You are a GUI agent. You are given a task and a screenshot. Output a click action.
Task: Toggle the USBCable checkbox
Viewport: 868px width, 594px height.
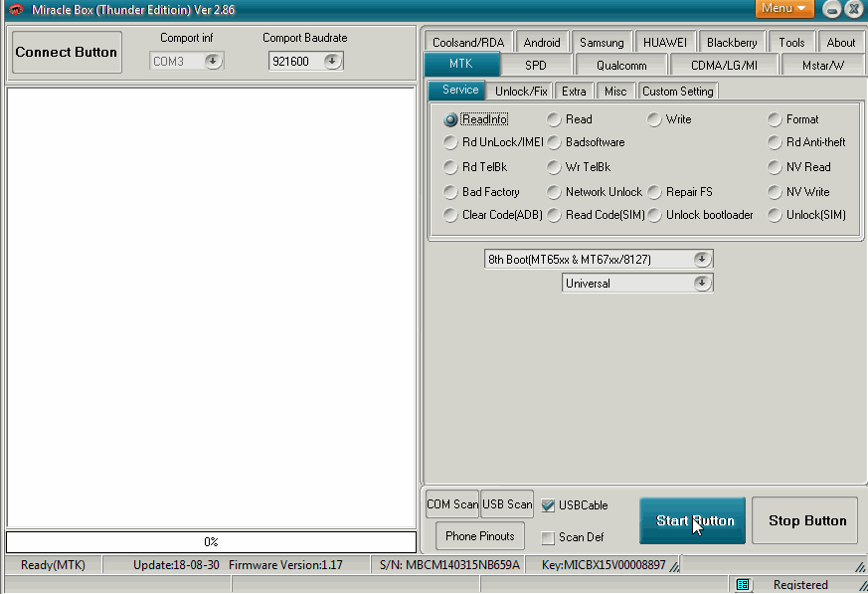click(x=548, y=505)
